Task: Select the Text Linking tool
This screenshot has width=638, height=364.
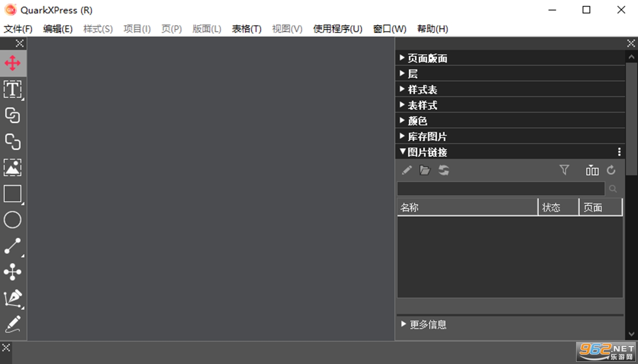Action: [x=12, y=115]
